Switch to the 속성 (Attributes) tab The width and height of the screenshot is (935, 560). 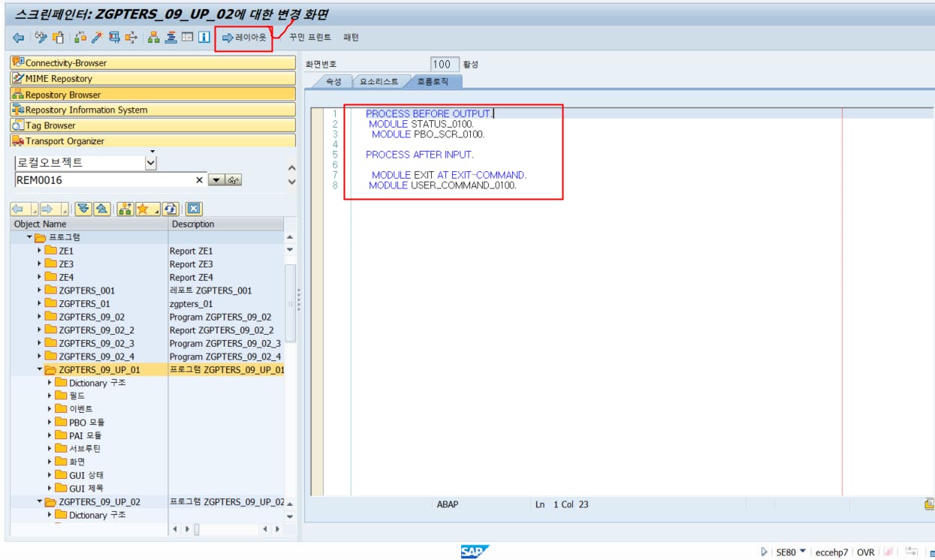tap(333, 82)
